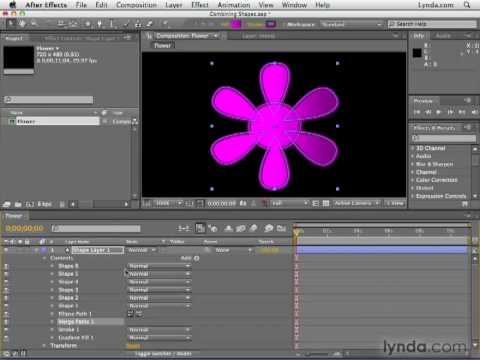Toggle the transparency grid icon in viewer

[326, 203]
